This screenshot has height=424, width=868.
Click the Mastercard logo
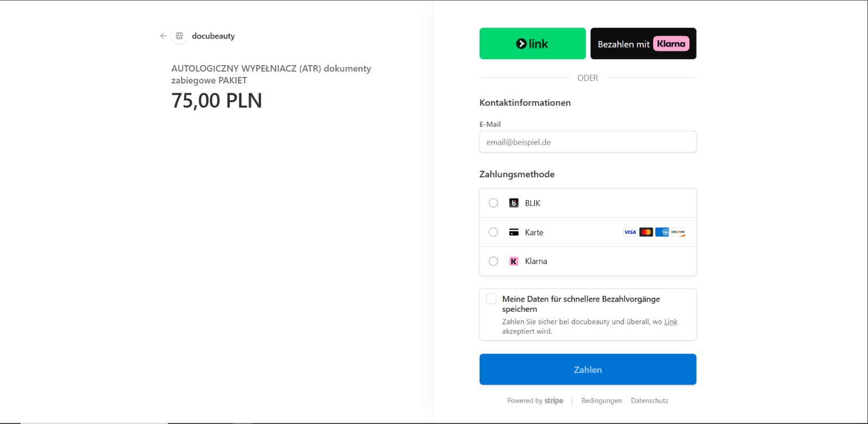(x=646, y=232)
